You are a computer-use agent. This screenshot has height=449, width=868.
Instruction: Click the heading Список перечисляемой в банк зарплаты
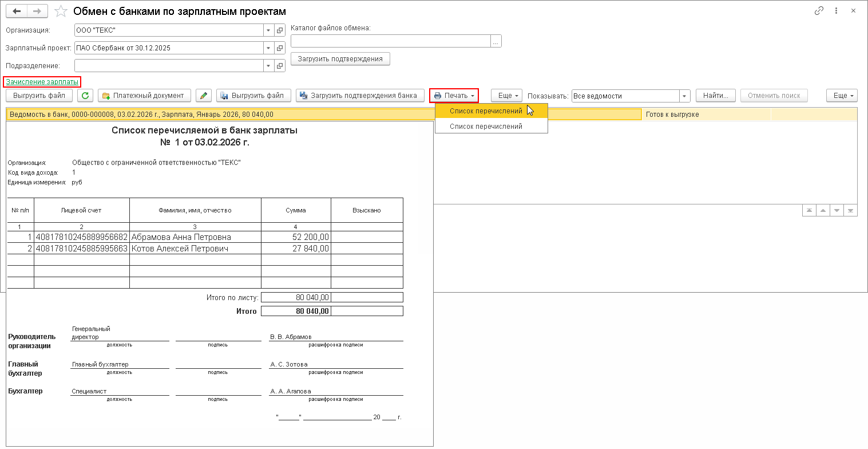click(204, 131)
